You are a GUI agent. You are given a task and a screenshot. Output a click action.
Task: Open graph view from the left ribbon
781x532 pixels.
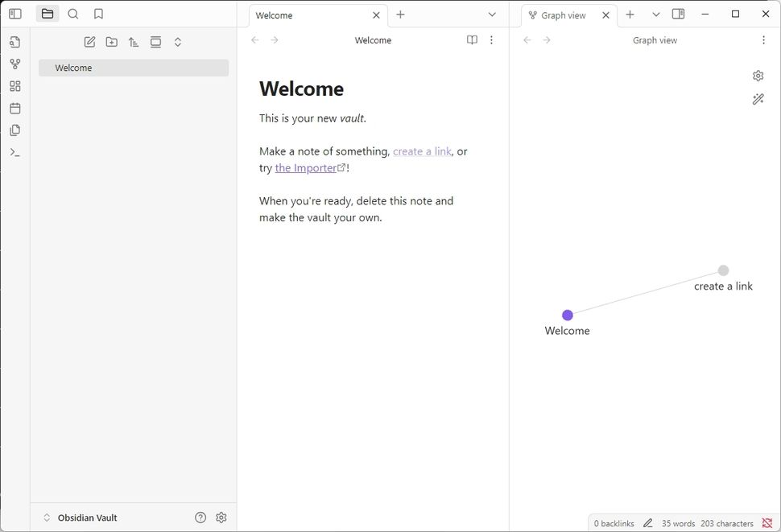14,64
